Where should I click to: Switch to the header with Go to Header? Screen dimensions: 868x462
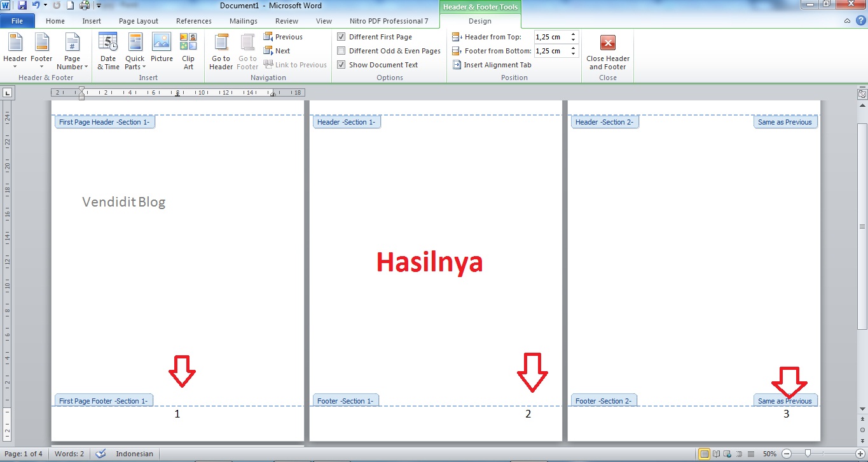[221, 51]
